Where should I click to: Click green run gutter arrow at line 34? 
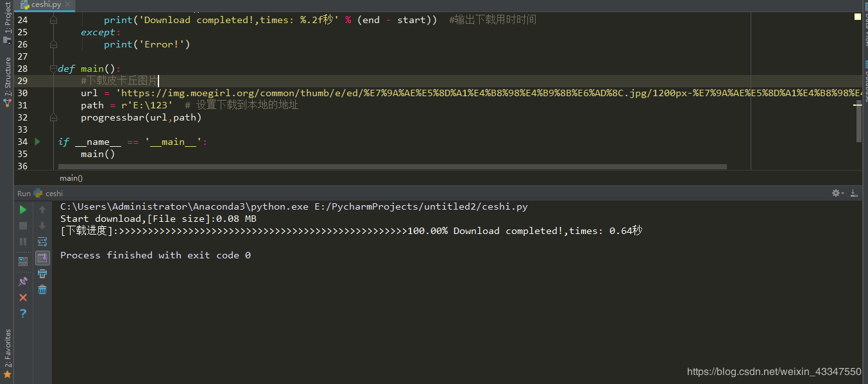[38, 142]
